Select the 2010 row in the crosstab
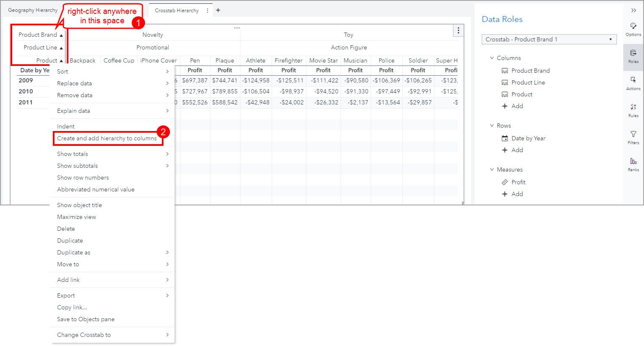644x347 pixels. pyautogui.click(x=26, y=91)
